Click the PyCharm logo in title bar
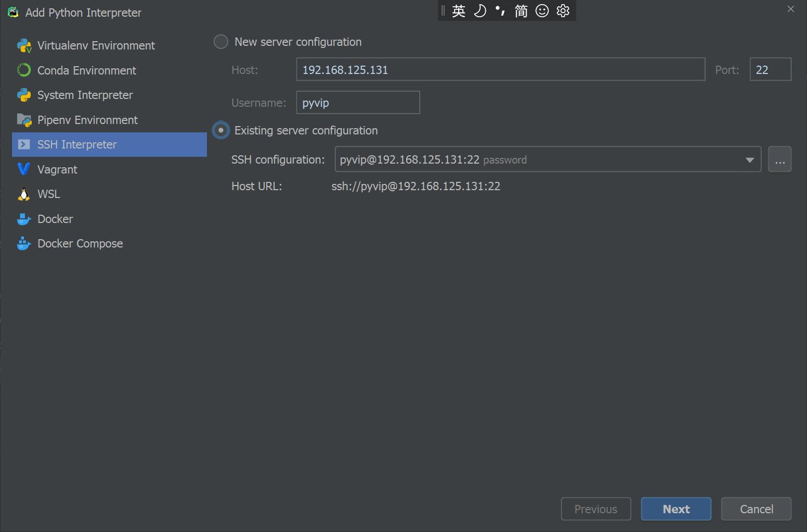 13,12
